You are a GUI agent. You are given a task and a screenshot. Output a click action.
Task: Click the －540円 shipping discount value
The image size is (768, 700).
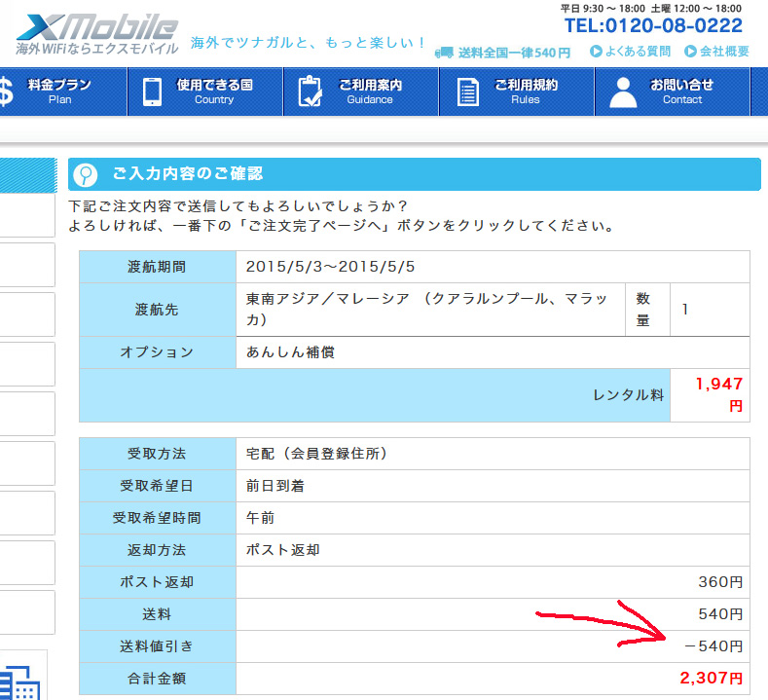coord(713,645)
